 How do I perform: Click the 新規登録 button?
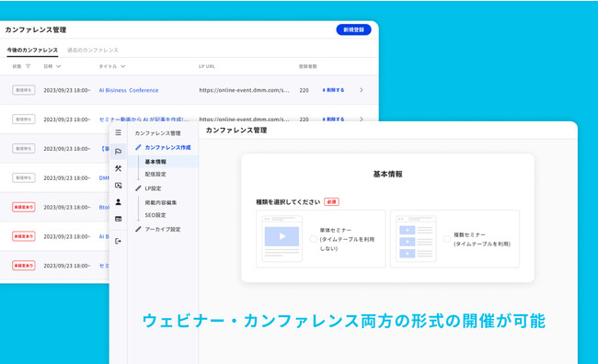tap(353, 29)
